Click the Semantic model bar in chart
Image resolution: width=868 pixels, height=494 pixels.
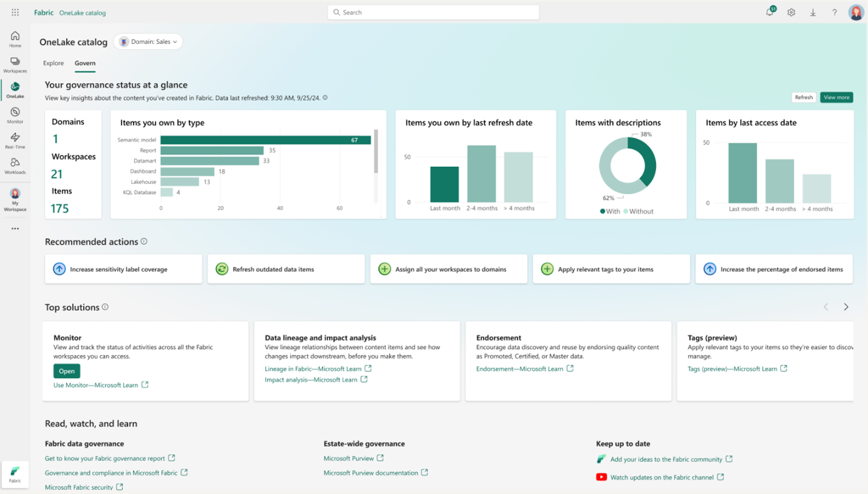266,140
